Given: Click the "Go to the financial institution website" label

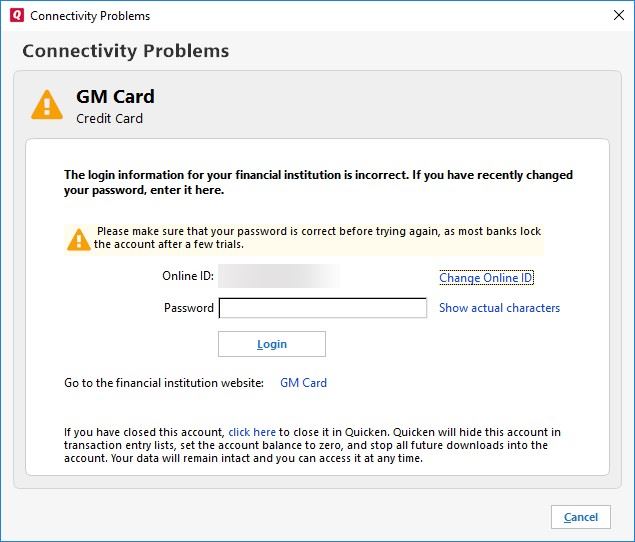Looking at the screenshot, I should click(164, 383).
